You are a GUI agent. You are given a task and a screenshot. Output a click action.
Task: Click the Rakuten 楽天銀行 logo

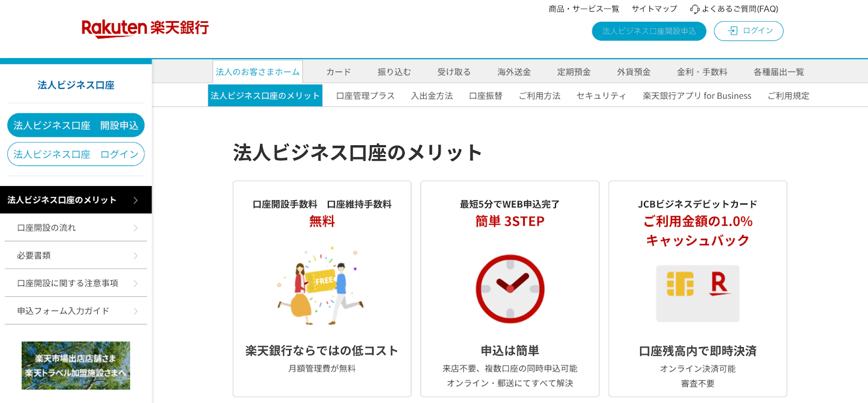pyautogui.click(x=145, y=28)
